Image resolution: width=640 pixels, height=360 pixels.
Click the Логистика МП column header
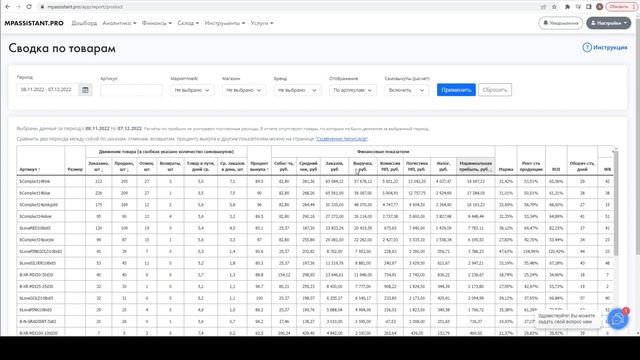[417, 166]
